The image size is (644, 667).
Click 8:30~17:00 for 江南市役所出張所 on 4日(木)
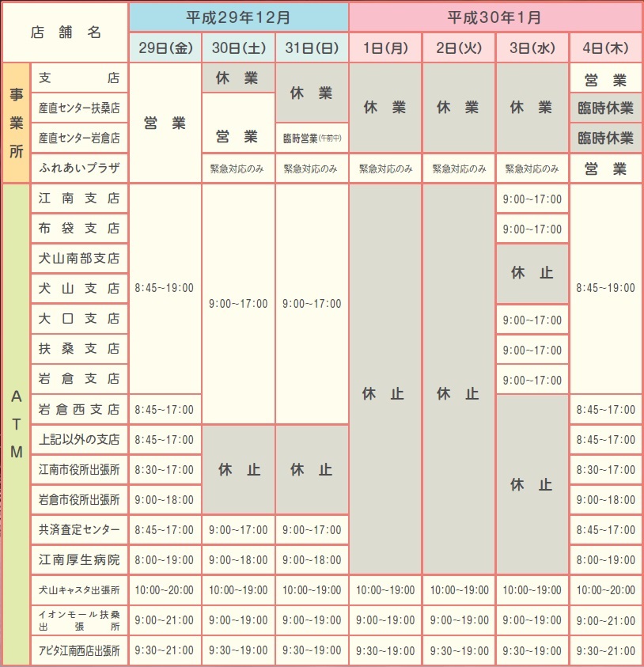pyautogui.click(x=606, y=470)
